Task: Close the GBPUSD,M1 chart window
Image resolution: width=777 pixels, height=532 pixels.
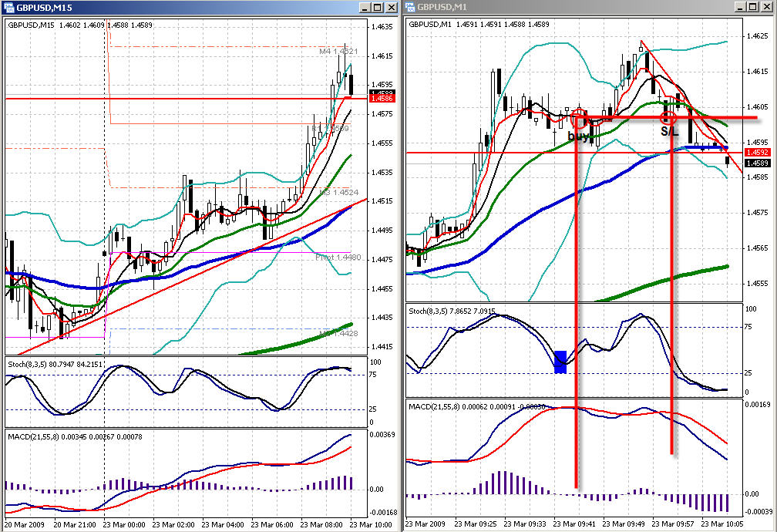Action: tap(766, 7)
